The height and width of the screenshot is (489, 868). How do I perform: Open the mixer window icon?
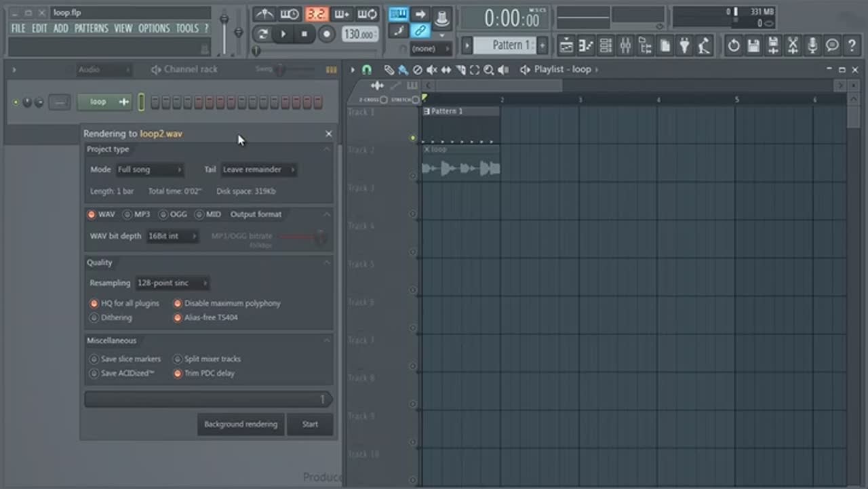(625, 45)
